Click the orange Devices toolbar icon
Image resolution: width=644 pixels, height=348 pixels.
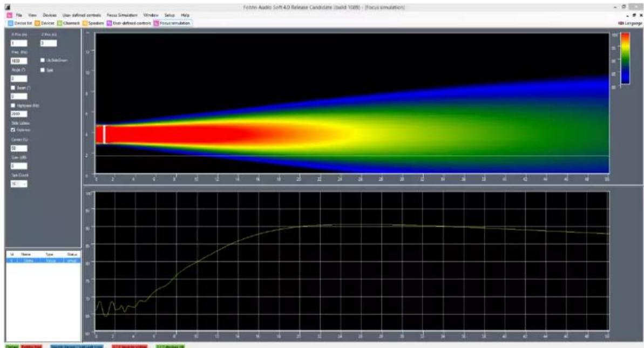click(x=37, y=23)
